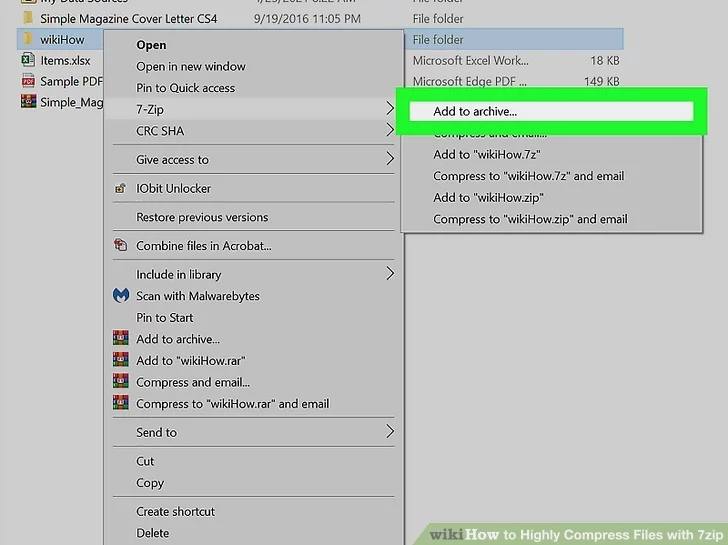This screenshot has height=545, width=728.
Task: Expand the Give access to submenu
Action: pyautogui.click(x=390, y=159)
